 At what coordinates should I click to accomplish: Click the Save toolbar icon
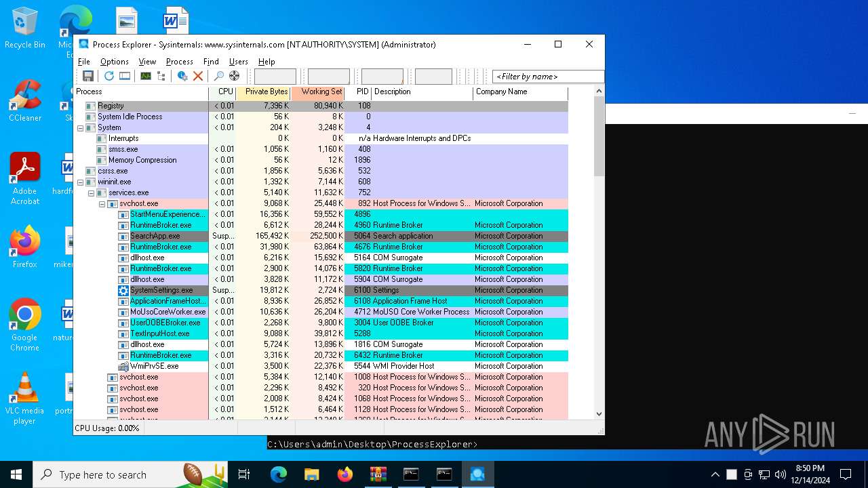88,76
